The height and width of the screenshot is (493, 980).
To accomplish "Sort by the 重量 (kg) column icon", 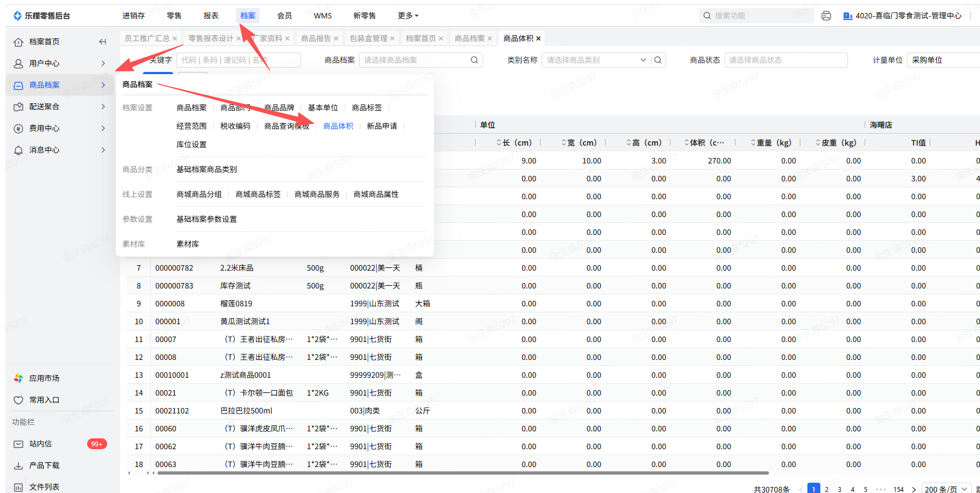I will [753, 143].
